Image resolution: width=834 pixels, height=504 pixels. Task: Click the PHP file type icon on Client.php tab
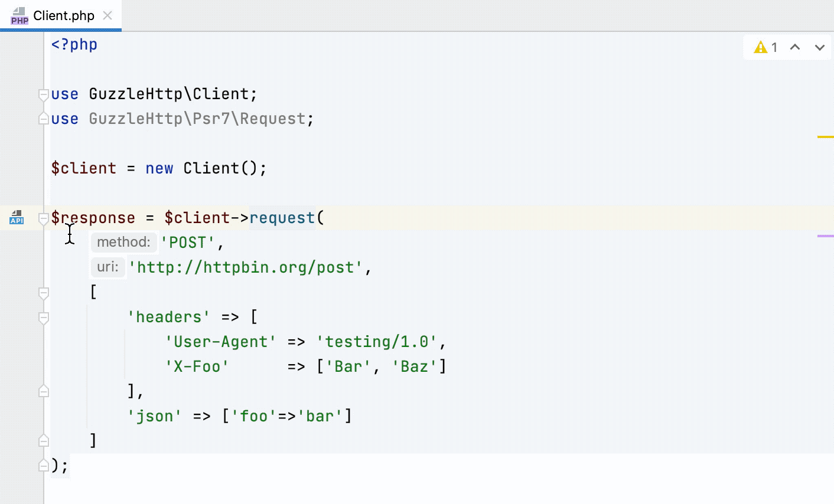pos(18,15)
